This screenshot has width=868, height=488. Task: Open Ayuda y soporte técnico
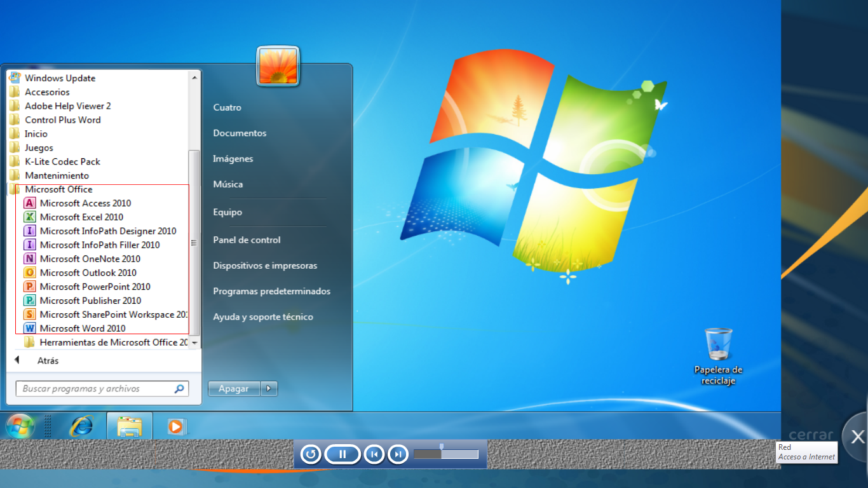tap(263, 316)
